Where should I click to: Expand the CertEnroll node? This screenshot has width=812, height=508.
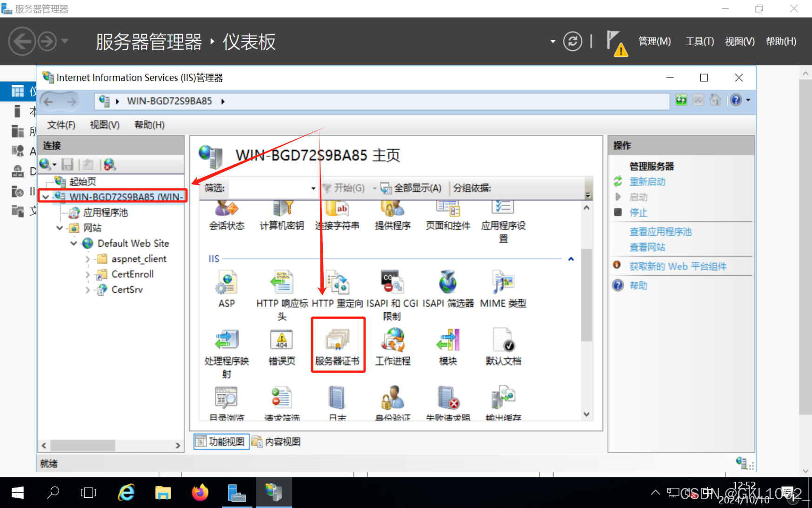coord(88,274)
